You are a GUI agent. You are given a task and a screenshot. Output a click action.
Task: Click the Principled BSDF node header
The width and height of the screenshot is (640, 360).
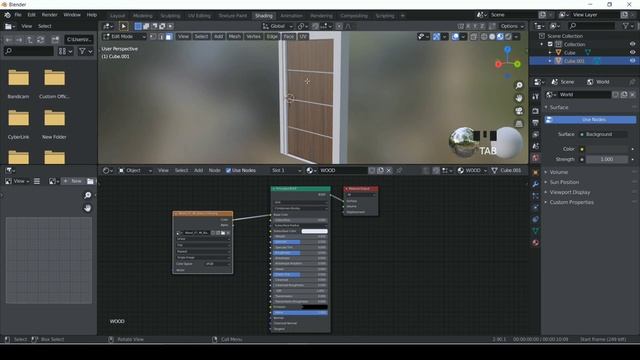pyautogui.click(x=300, y=189)
